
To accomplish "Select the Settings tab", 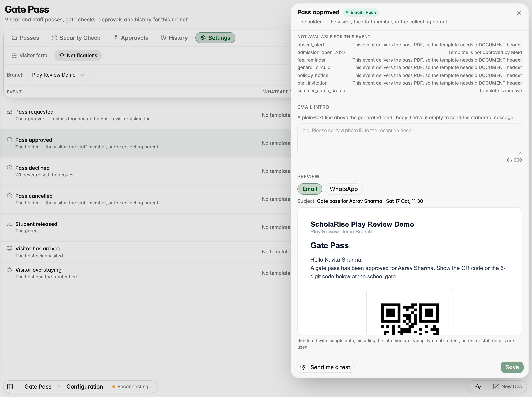I will tap(215, 38).
